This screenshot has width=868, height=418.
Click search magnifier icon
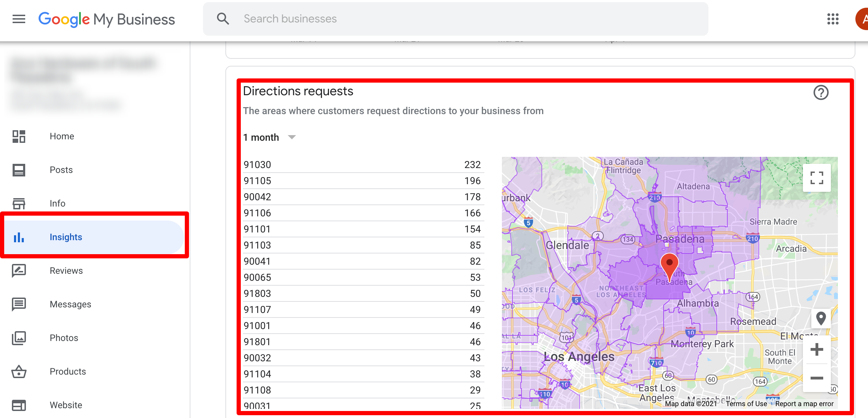point(223,19)
